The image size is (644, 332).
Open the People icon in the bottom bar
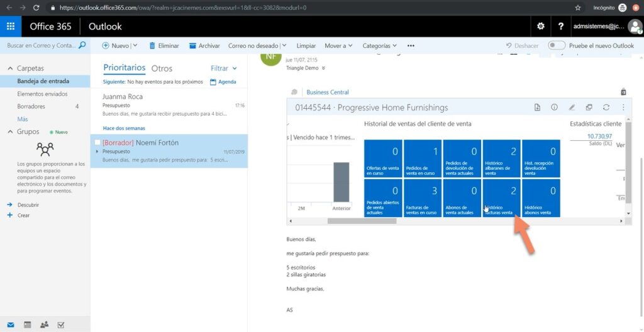tap(44, 324)
